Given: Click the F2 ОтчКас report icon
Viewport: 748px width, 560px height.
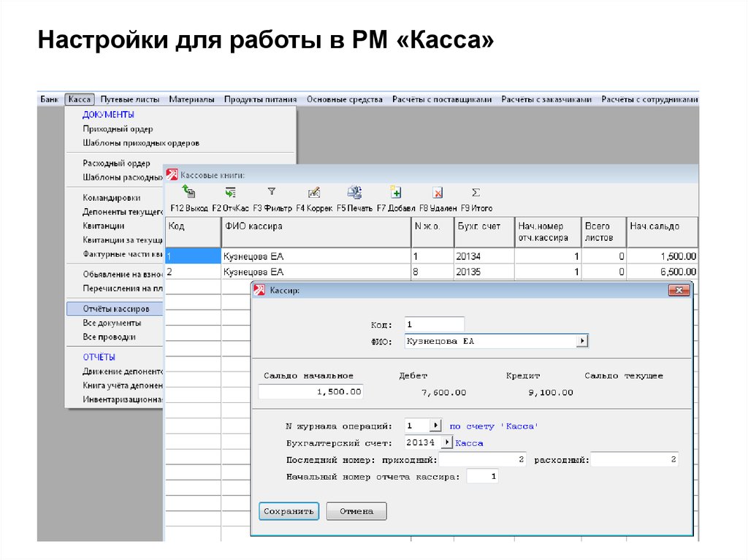Looking at the screenshot, I should [x=230, y=193].
